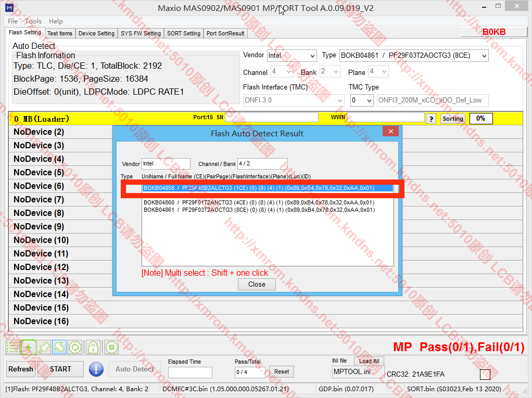Click the padlock icon in bottom toolbar
Screen dimensions: 532x398
93,347
